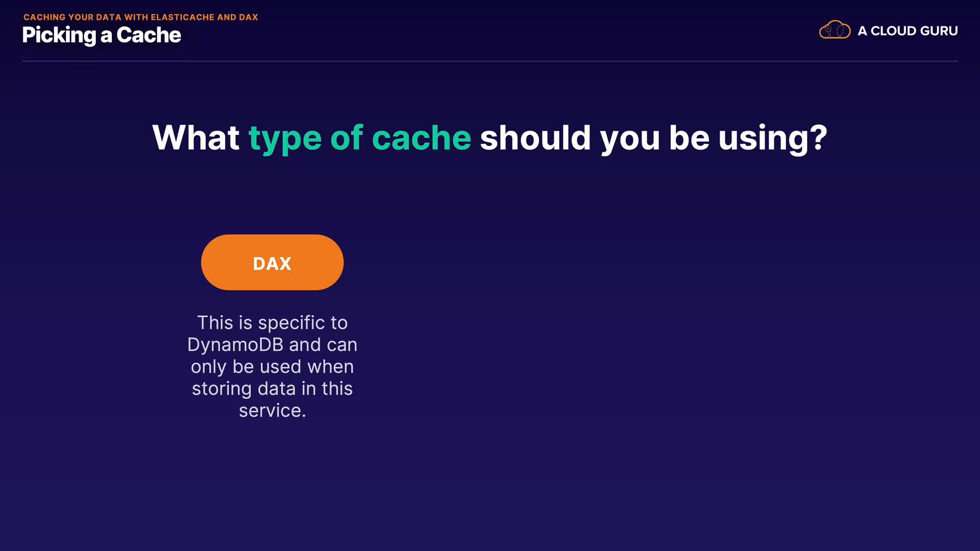Click the "storing data in this" line
This screenshot has width=980, height=551.
[x=272, y=389]
